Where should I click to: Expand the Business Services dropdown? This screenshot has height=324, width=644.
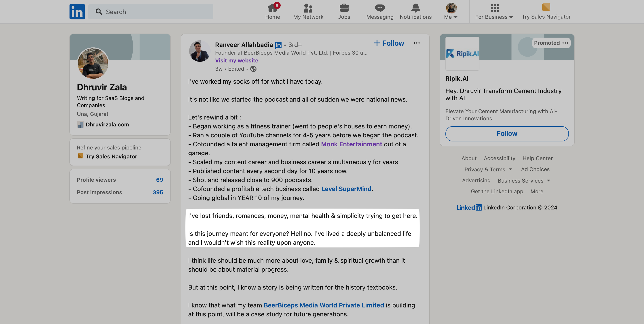[524, 180]
